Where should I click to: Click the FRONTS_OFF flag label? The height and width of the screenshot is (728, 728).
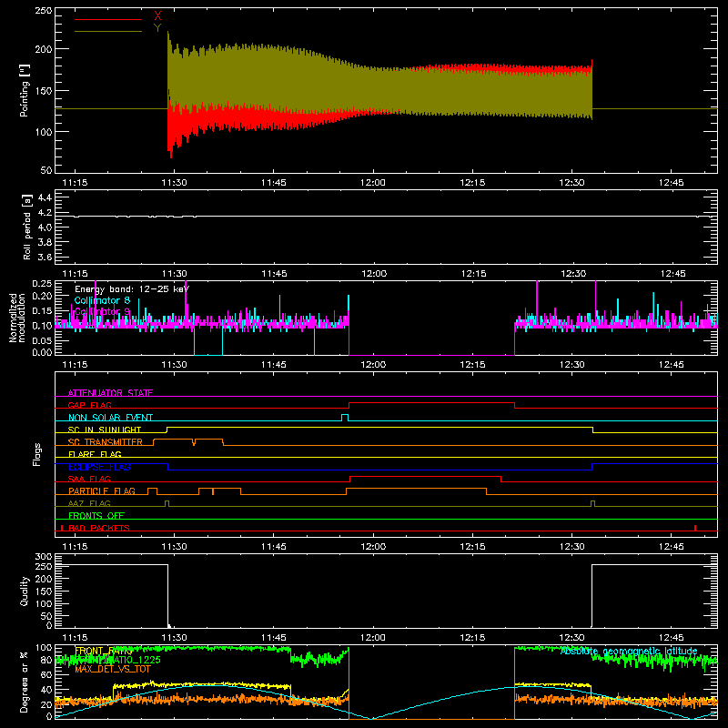[x=96, y=515]
